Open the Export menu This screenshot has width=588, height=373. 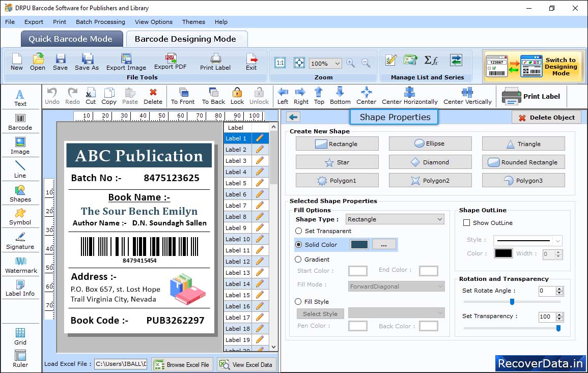coord(34,22)
